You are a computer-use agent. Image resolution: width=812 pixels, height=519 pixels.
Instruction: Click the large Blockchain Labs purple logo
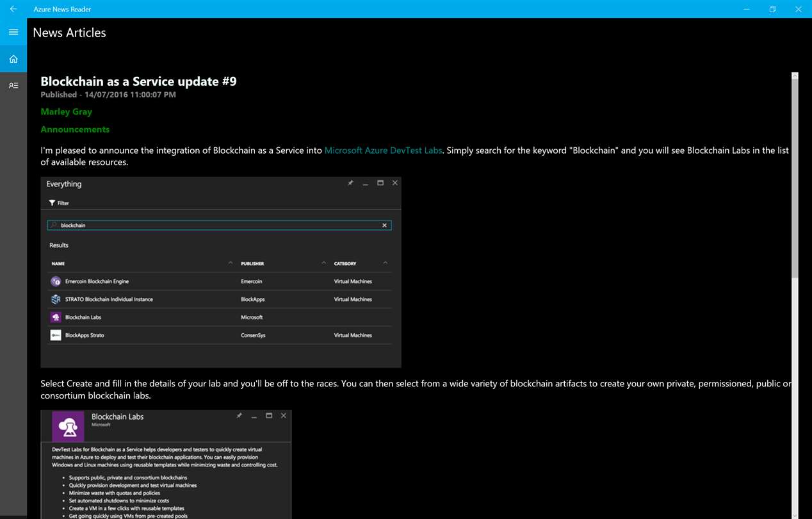(x=68, y=426)
